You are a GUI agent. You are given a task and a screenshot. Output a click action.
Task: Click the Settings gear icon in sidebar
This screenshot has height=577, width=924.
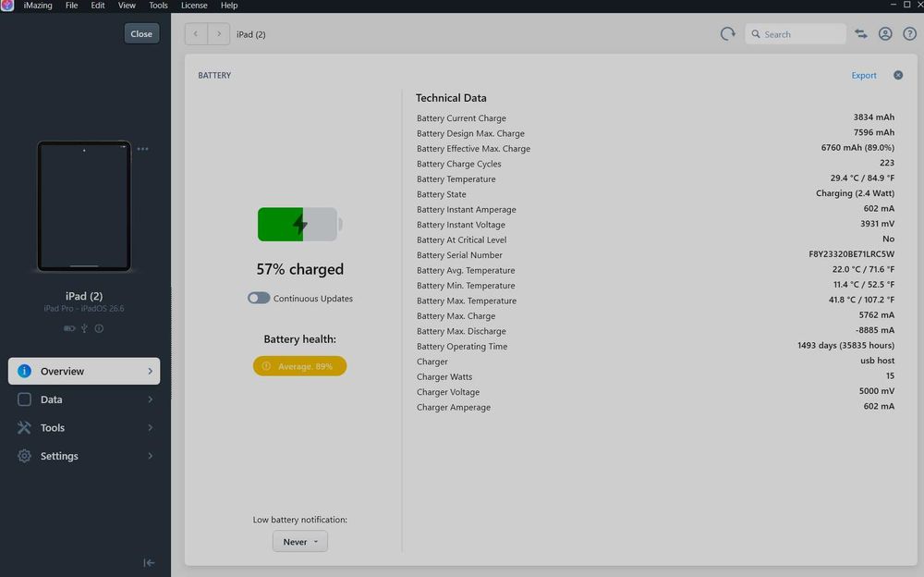(x=24, y=456)
